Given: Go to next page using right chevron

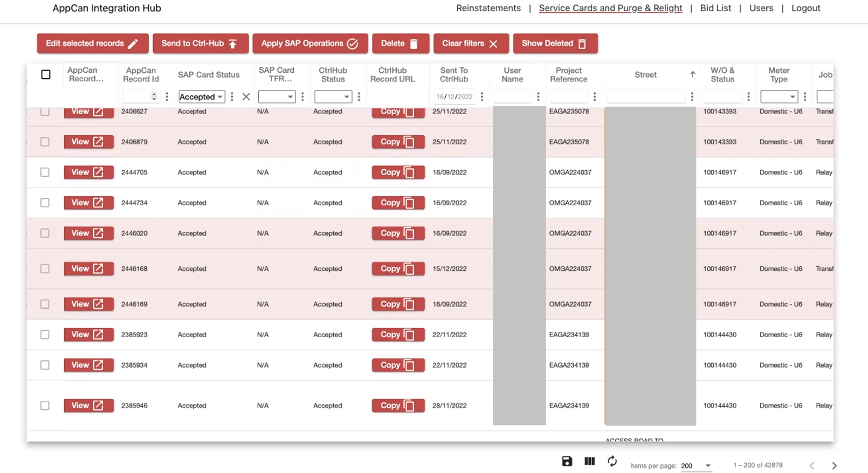Looking at the screenshot, I should [x=834, y=465].
